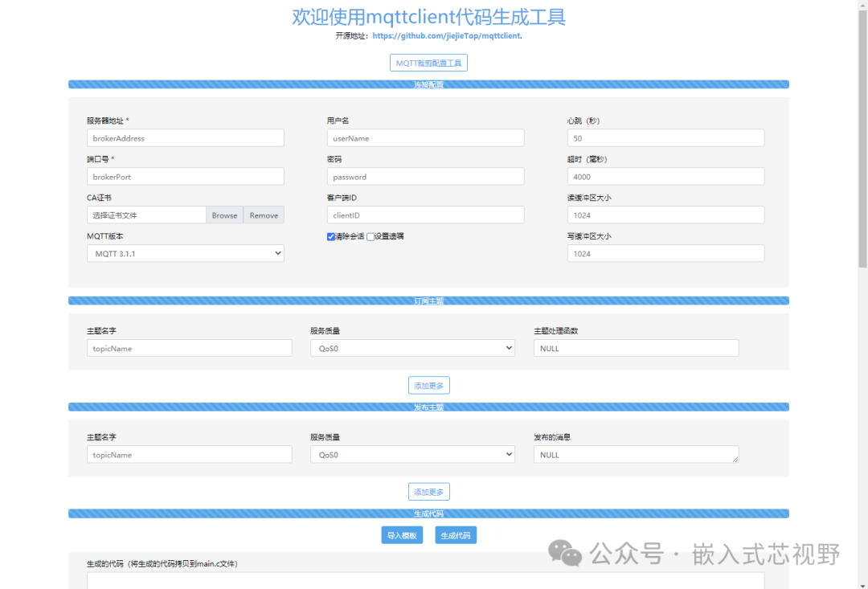Viewport: 868px width, 589px height.
Task: Click the publish section topicName field
Action: pos(190,455)
